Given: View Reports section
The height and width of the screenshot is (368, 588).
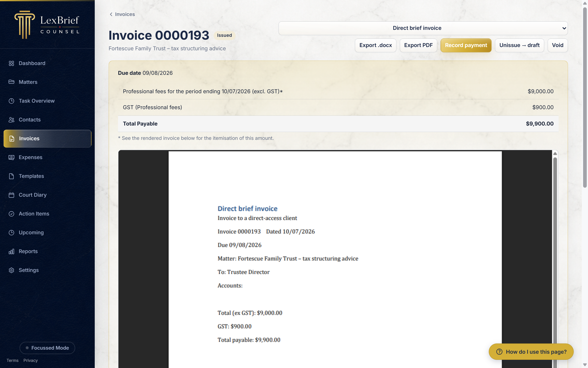Looking at the screenshot, I should point(47,251).
